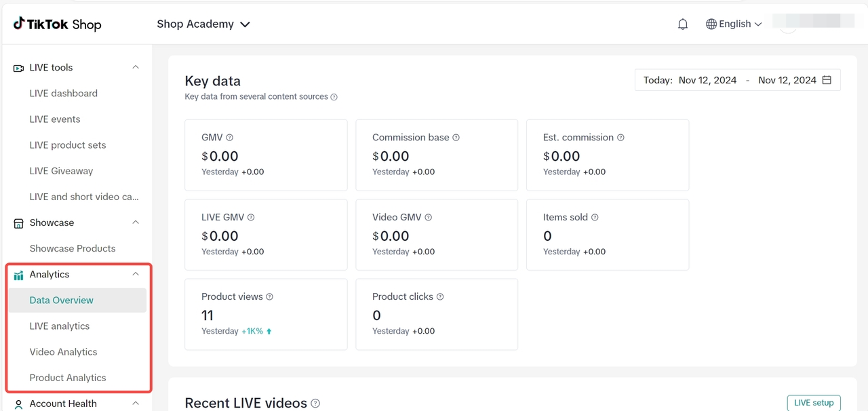Collapse the LIVE tools section
This screenshot has height=411, width=868.
pos(136,67)
